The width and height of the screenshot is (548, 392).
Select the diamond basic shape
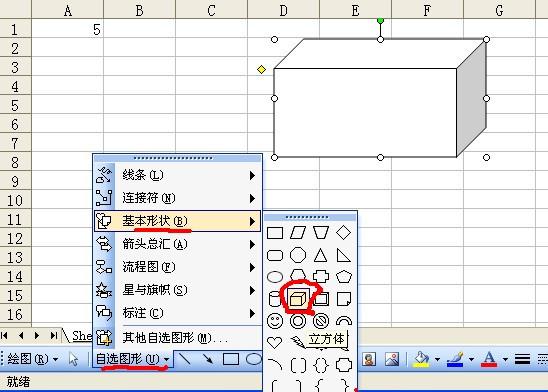[x=343, y=232]
